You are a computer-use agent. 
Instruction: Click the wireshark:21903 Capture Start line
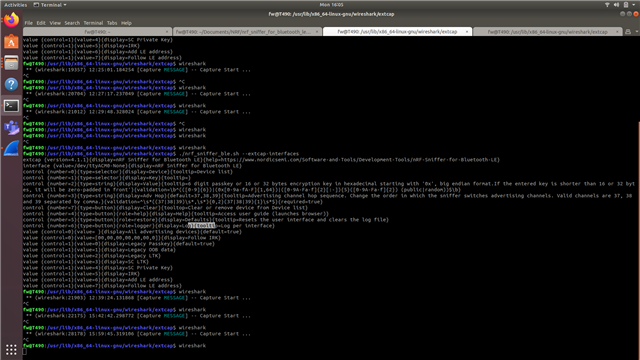pos(138,298)
